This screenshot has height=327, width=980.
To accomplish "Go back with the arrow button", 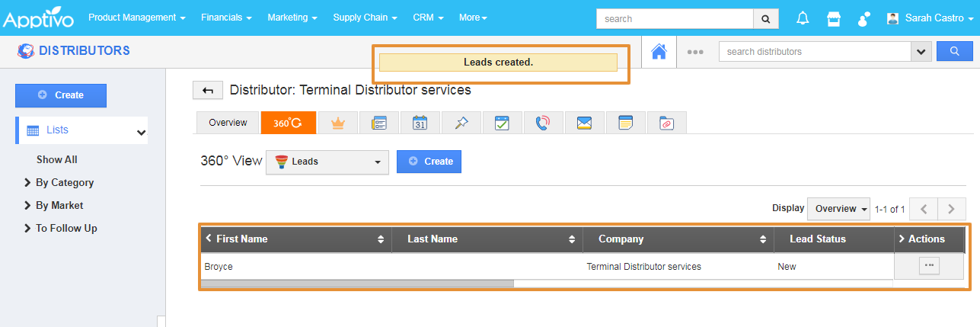I will [x=207, y=90].
